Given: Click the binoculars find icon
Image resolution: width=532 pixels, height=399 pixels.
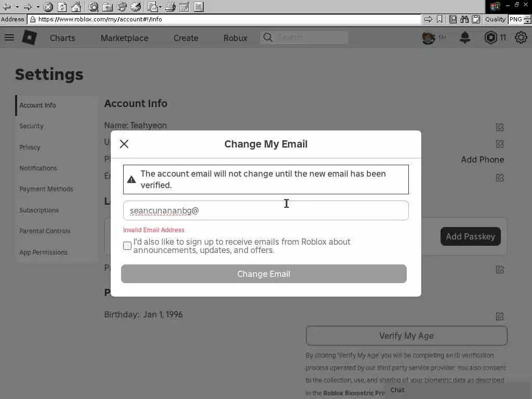Looking at the screenshot, I should [464, 19].
